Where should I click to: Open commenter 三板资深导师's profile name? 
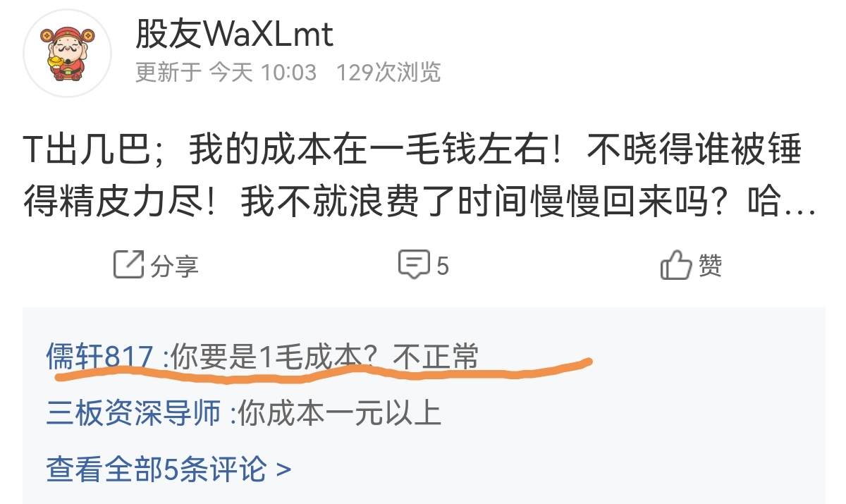134,413
